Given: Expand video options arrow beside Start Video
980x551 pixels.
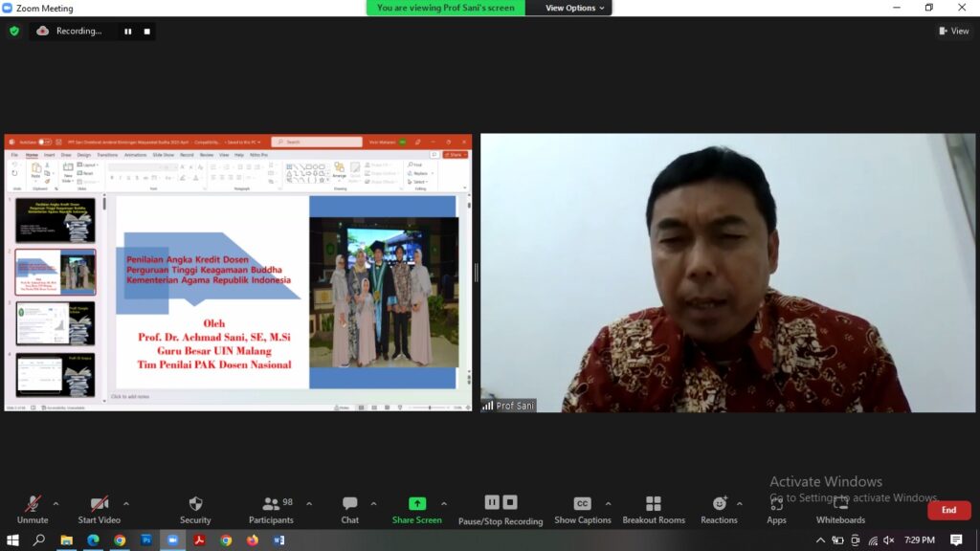Looking at the screenshot, I should 125,503.
